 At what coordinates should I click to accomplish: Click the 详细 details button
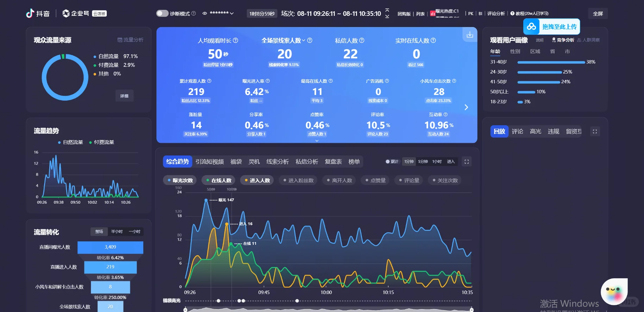124,96
